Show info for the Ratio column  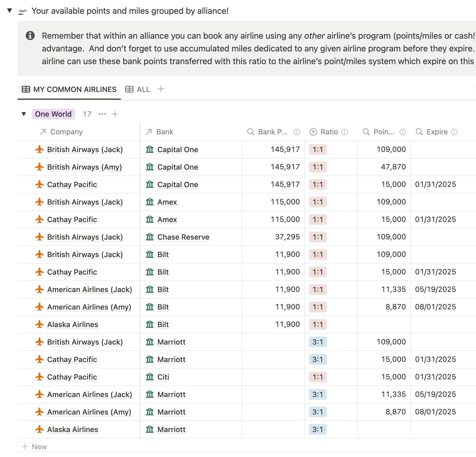pyautogui.click(x=345, y=132)
